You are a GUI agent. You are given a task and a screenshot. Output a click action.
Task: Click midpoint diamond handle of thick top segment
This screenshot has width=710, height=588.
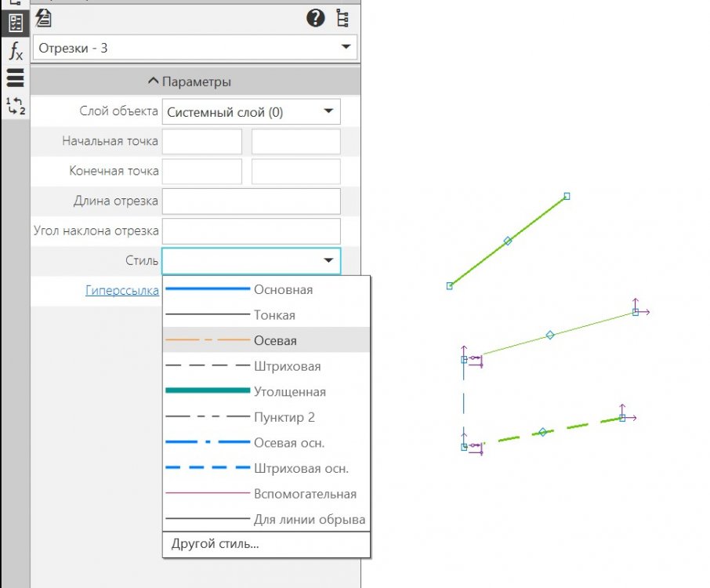click(508, 241)
